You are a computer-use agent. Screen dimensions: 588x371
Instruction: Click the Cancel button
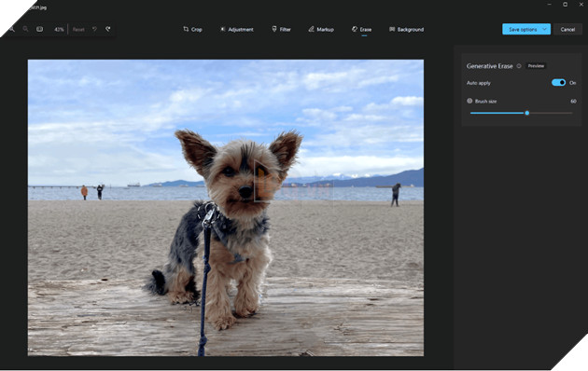(567, 29)
